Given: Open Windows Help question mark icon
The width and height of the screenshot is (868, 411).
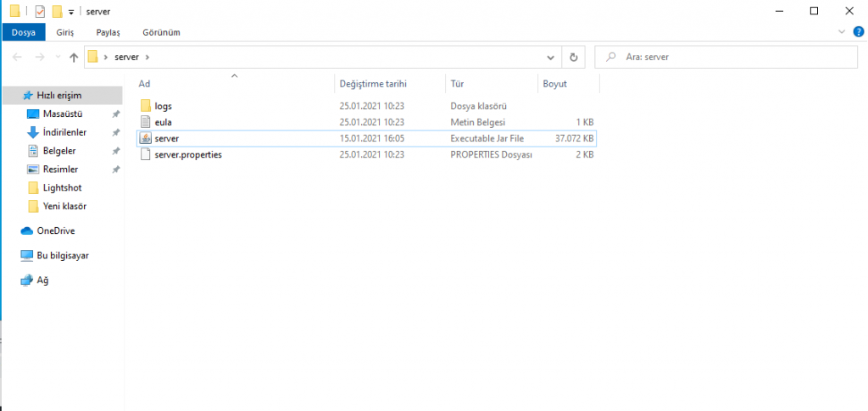Looking at the screenshot, I should [858, 31].
